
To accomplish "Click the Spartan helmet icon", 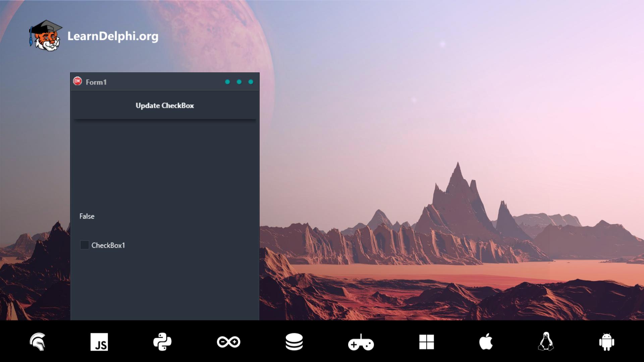I will 38,342.
